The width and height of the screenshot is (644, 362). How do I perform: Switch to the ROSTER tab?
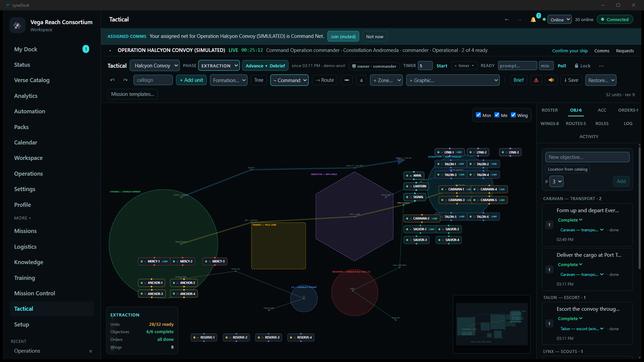pos(549,110)
